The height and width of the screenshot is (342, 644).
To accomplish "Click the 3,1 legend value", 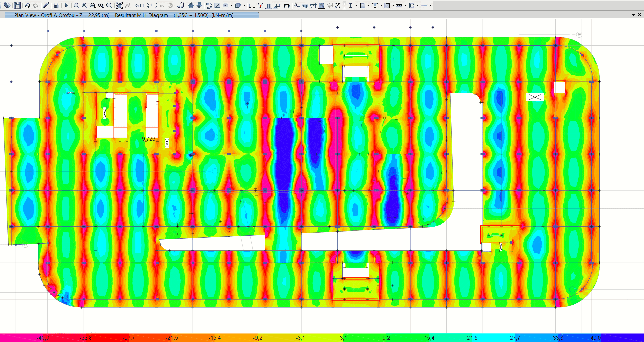I will [x=343, y=338].
